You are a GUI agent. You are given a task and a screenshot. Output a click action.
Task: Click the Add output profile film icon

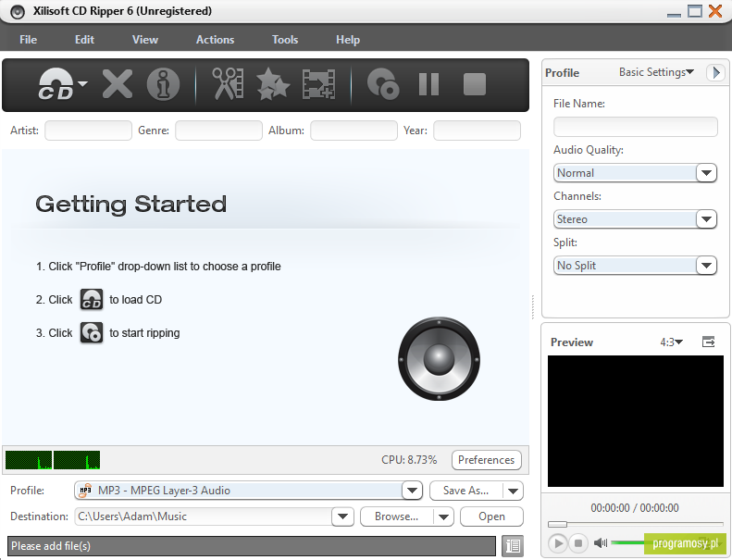point(319,84)
